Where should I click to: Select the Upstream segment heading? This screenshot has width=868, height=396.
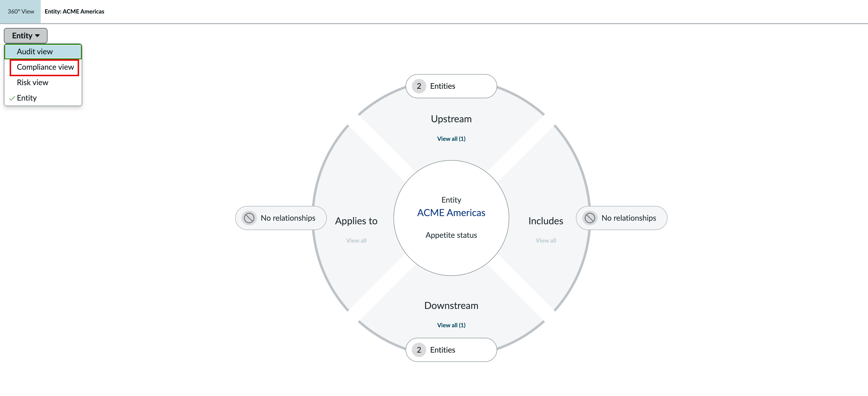(x=451, y=119)
